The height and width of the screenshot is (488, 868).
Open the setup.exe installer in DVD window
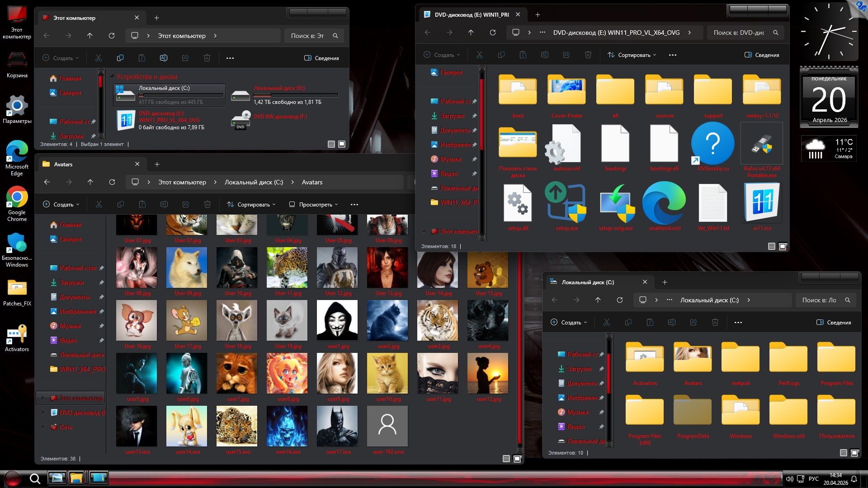pos(566,202)
